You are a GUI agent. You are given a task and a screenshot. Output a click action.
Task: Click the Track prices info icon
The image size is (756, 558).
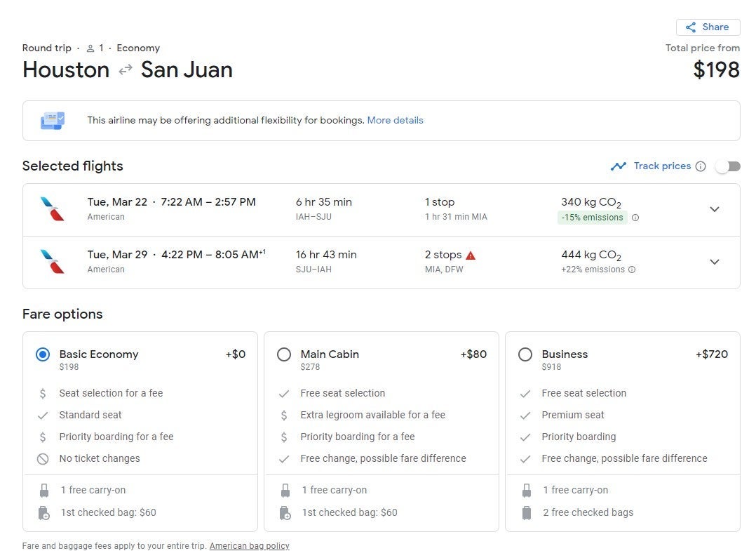point(700,166)
